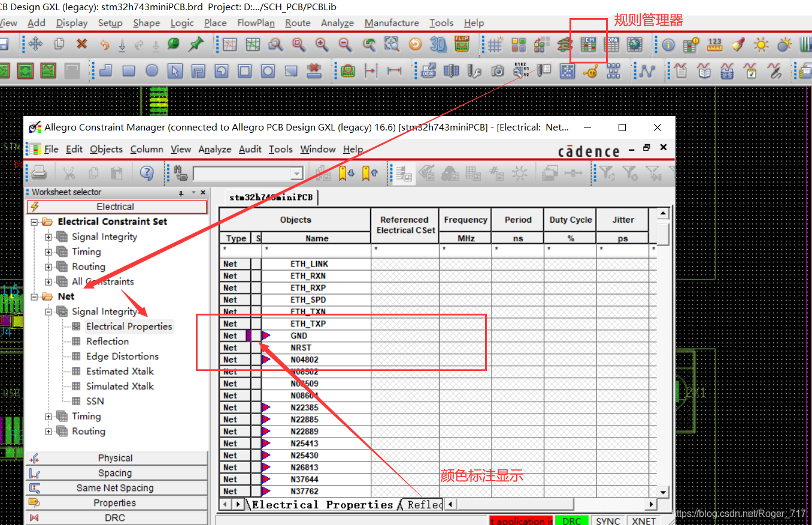Switch to the Physical worksheet section
Image resolution: width=812 pixels, height=525 pixels.
click(115, 458)
